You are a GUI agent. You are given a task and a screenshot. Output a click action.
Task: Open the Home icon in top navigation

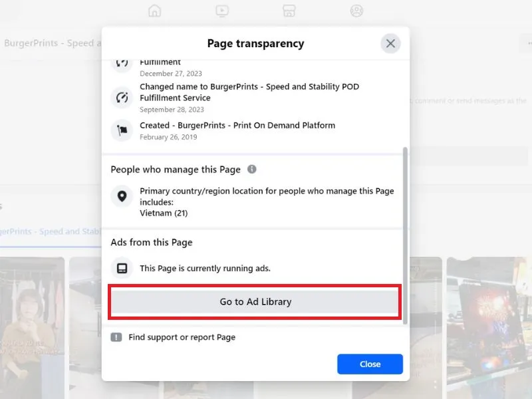155,11
